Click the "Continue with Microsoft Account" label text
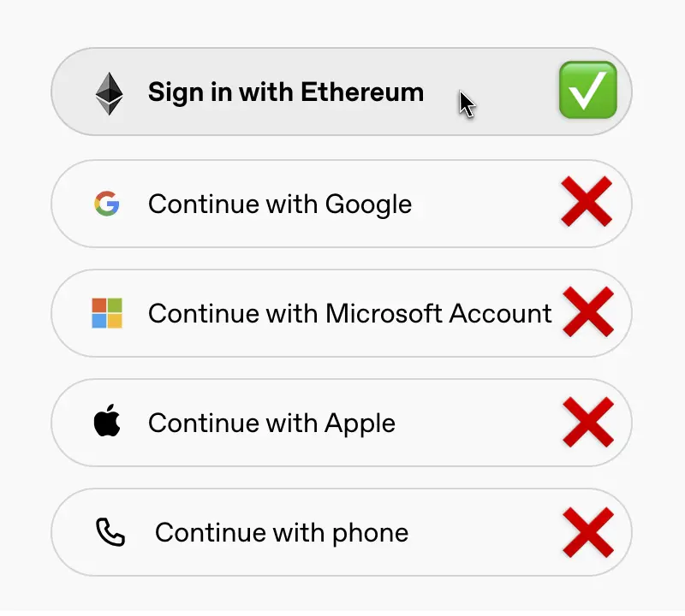 (x=350, y=313)
